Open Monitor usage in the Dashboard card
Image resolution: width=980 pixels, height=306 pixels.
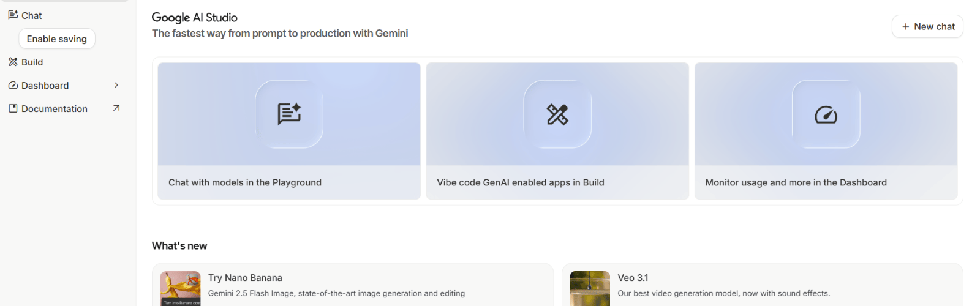pos(796,182)
